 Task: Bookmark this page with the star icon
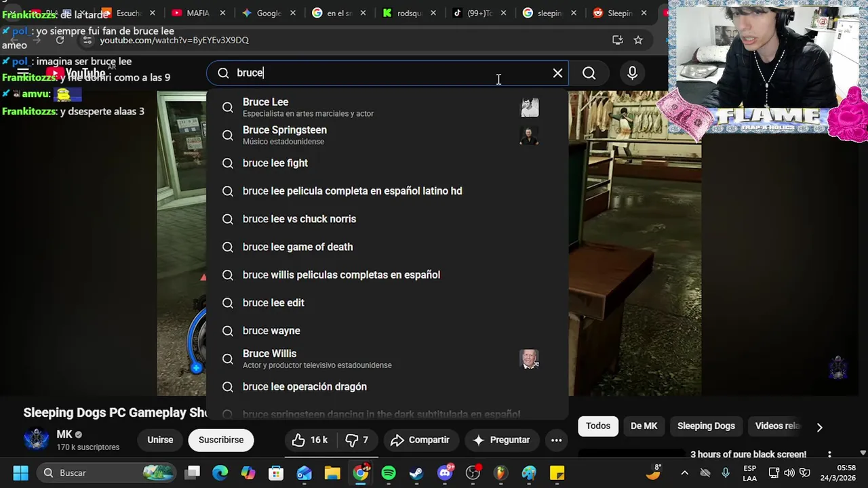(x=638, y=40)
